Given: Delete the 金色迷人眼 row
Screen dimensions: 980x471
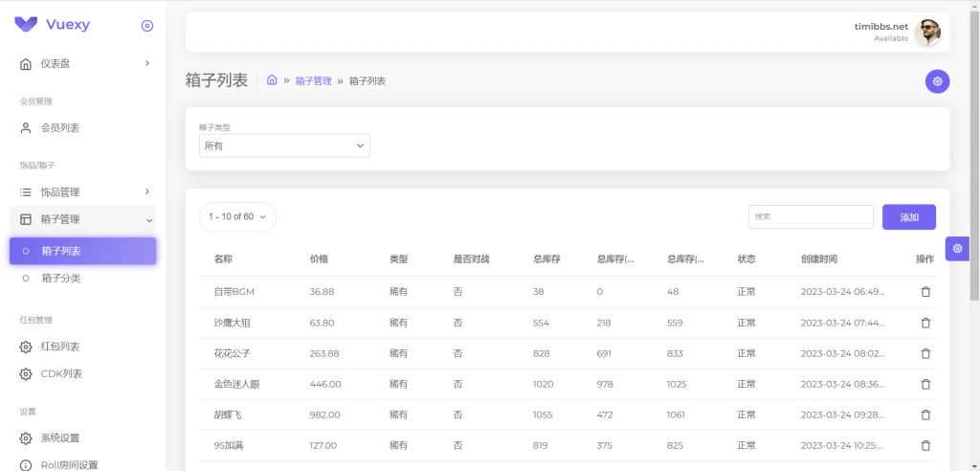Looking at the screenshot, I should click(925, 384).
